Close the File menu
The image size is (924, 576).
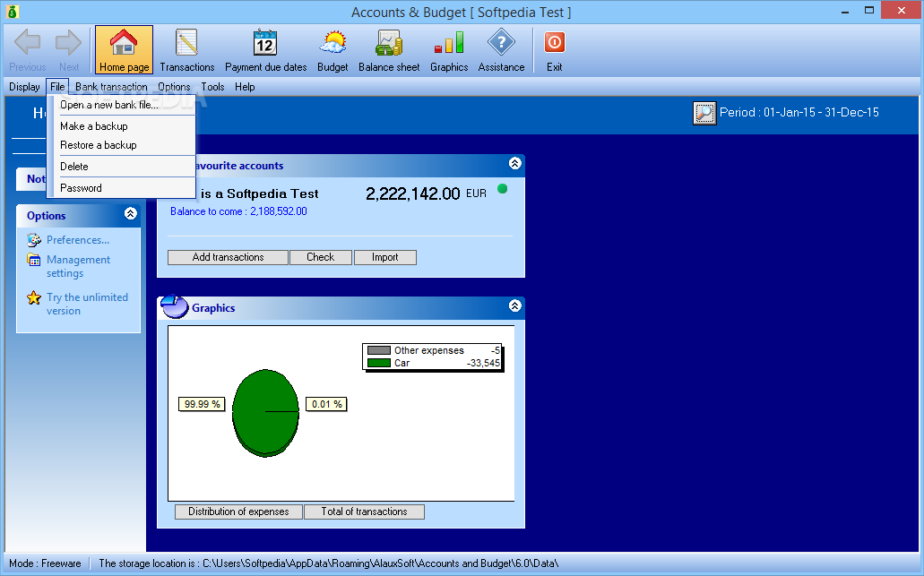[57, 87]
